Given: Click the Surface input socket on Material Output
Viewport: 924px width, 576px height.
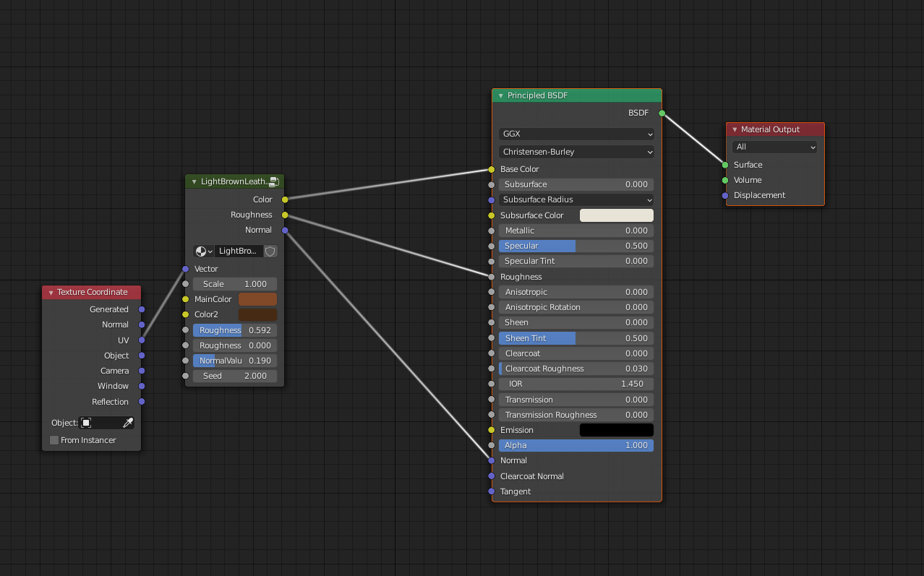Looking at the screenshot, I should 725,165.
